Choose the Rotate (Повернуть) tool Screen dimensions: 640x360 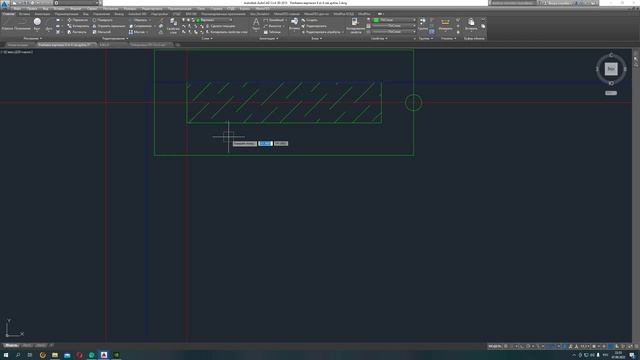click(102, 20)
